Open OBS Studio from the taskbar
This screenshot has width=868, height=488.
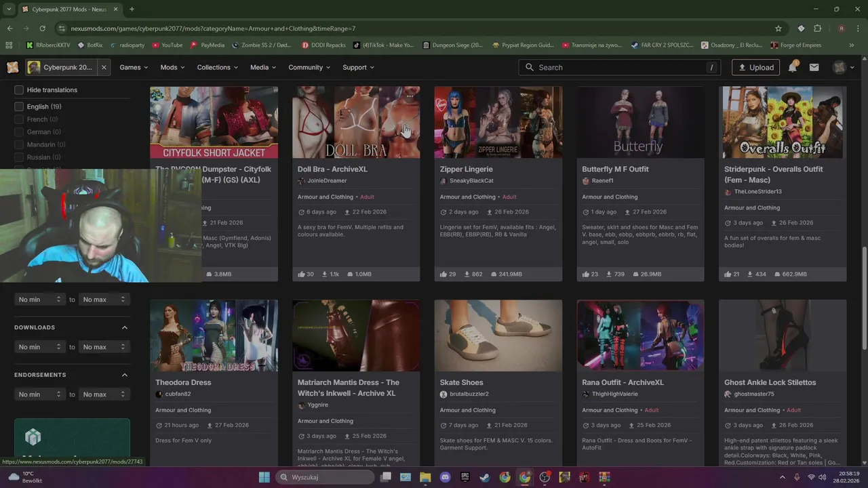pos(545,477)
